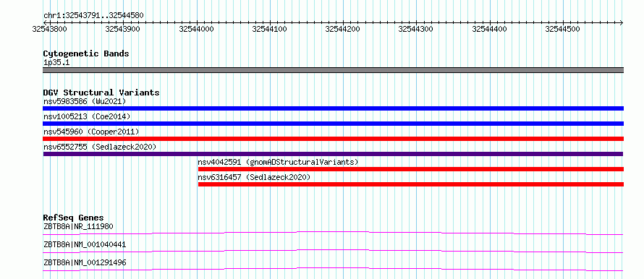
Task: Click ruler tick label 32544500
Action: (563, 29)
